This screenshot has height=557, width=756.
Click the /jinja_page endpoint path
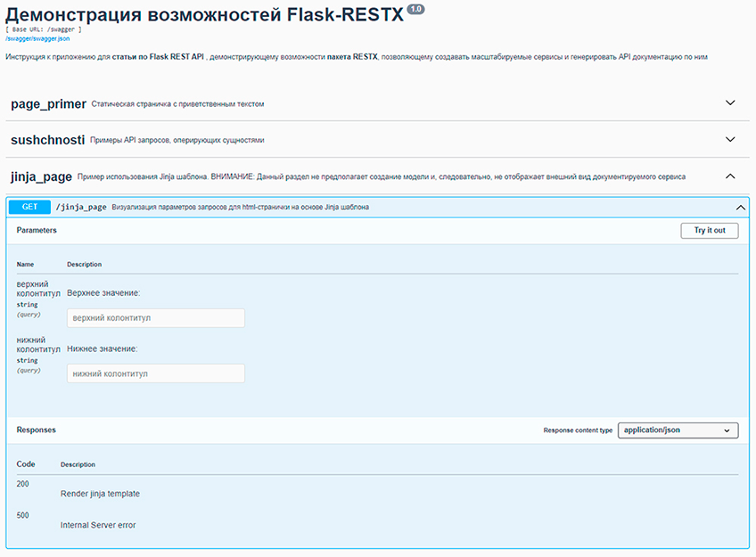(81, 207)
